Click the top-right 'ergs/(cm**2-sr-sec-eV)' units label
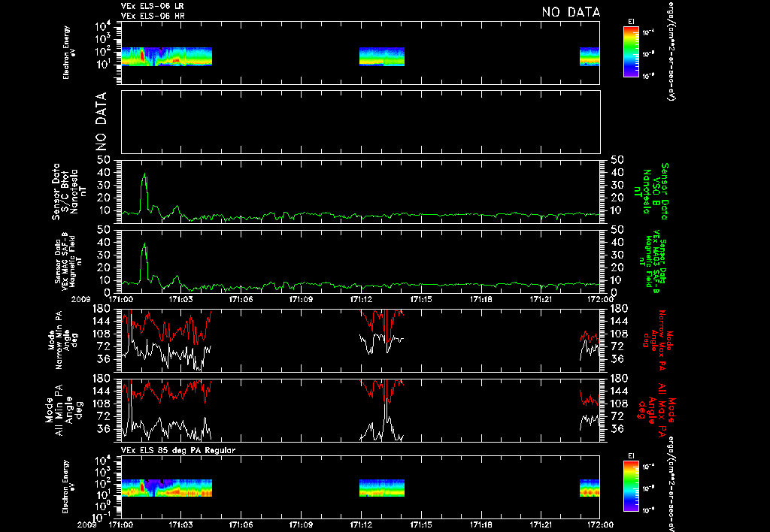770x532 pixels. click(670, 50)
